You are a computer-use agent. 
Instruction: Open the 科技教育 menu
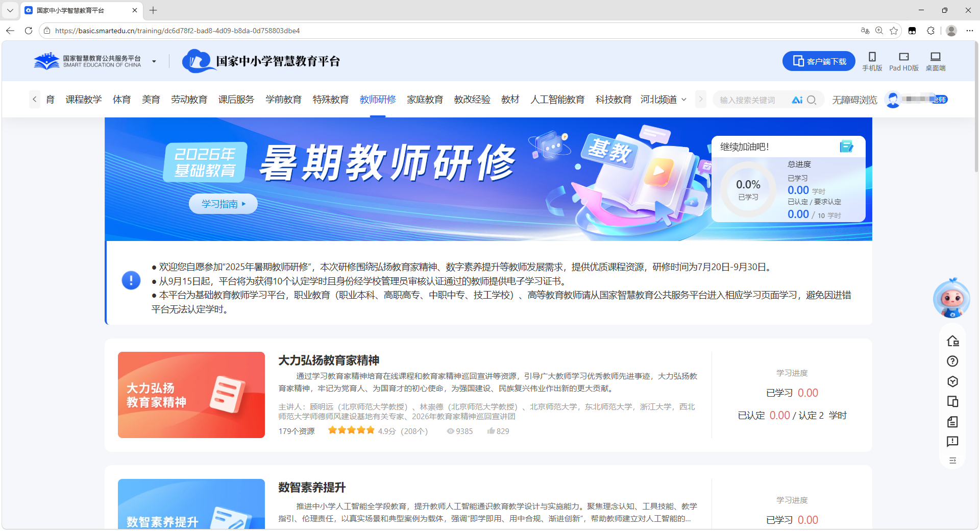pos(614,100)
